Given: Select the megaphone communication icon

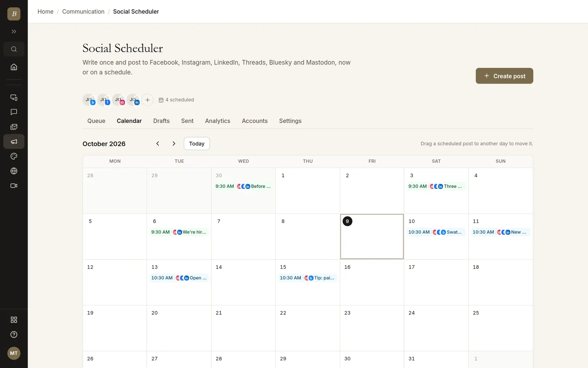Looking at the screenshot, I should pyautogui.click(x=14, y=141).
